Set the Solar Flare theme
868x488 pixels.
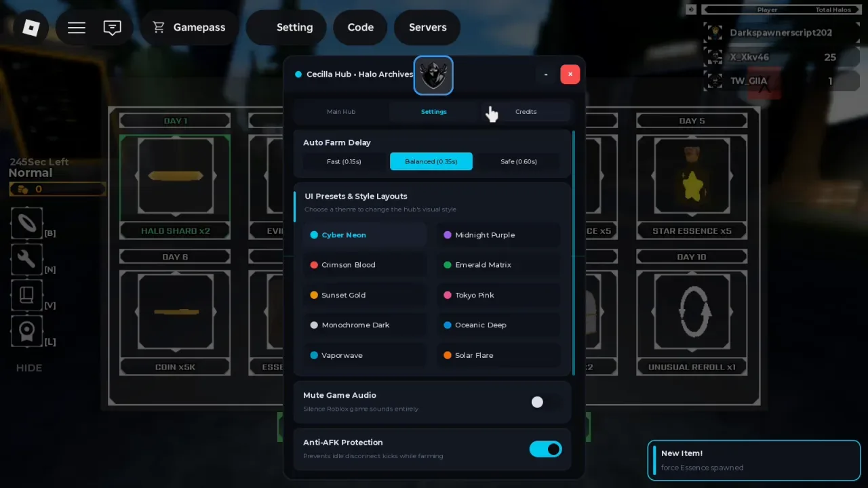click(498, 355)
